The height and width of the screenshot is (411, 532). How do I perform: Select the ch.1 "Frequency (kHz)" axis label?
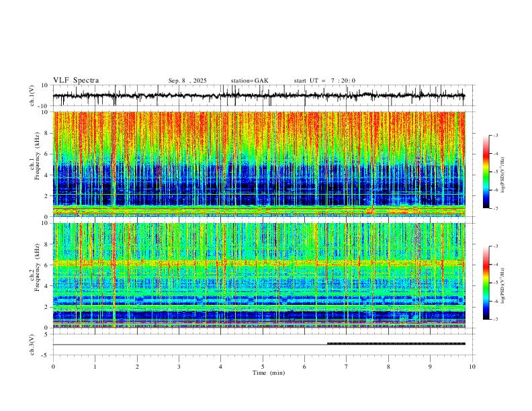[x=37, y=156]
